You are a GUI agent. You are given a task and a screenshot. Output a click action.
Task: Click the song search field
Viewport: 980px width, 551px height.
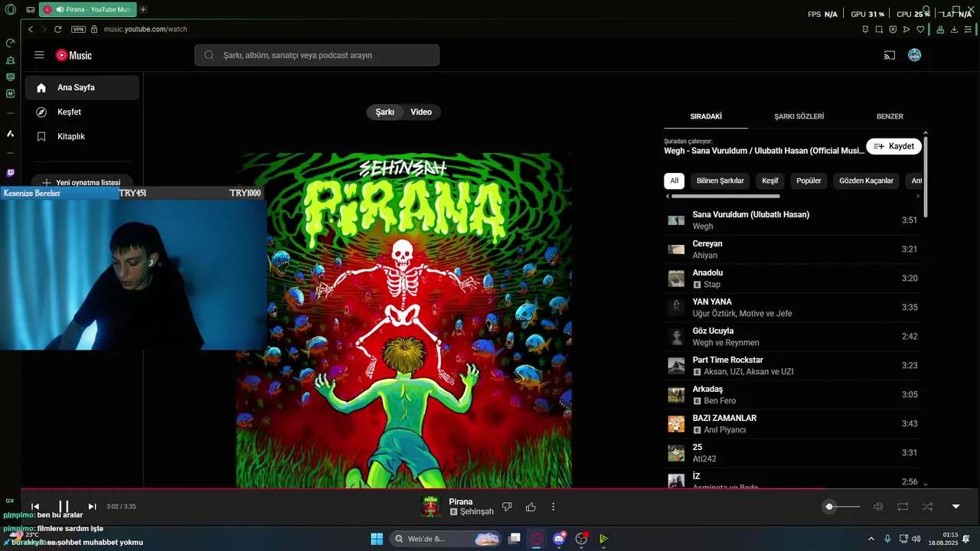pyautogui.click(x=317, y=55)
